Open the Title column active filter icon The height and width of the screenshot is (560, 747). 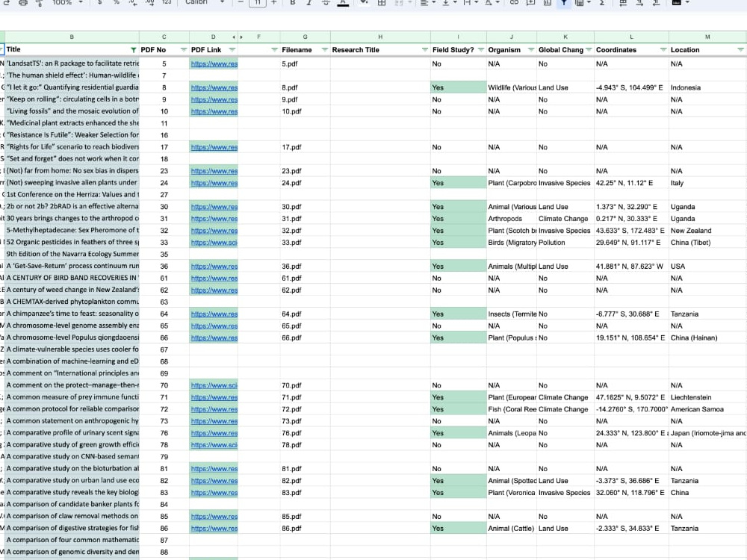coord(134,49)
